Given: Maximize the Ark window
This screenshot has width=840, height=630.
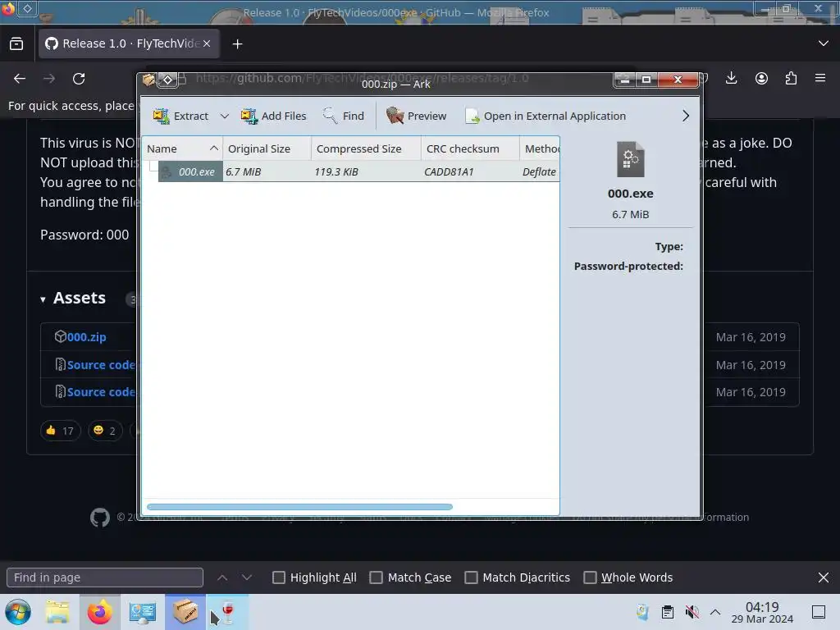Looking at the screenshot, I should point(646,80).
